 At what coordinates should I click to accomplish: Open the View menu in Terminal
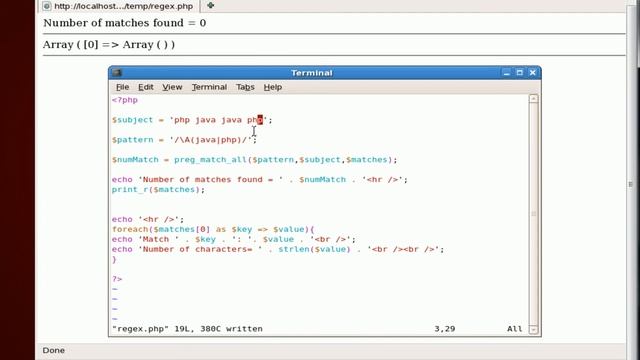pos(172,87)
